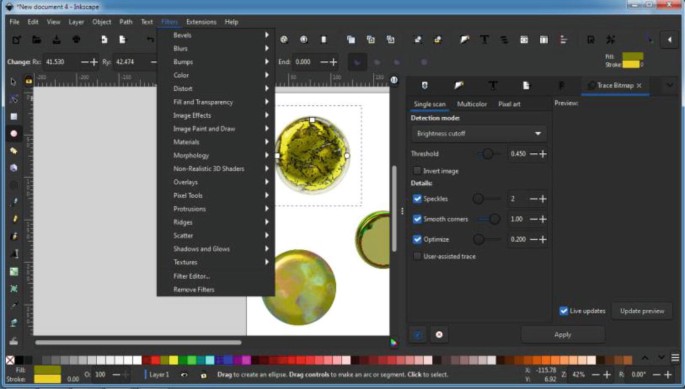Decrease the Speckles value with minus
The image size is (685, 389).
click(x=533, y=199)
